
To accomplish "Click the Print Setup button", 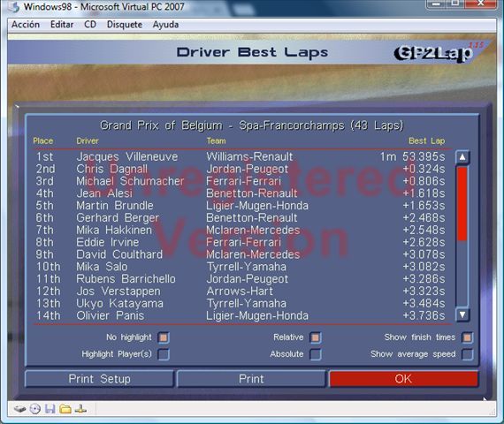I will pyautogui.click(x=99, y=379).
